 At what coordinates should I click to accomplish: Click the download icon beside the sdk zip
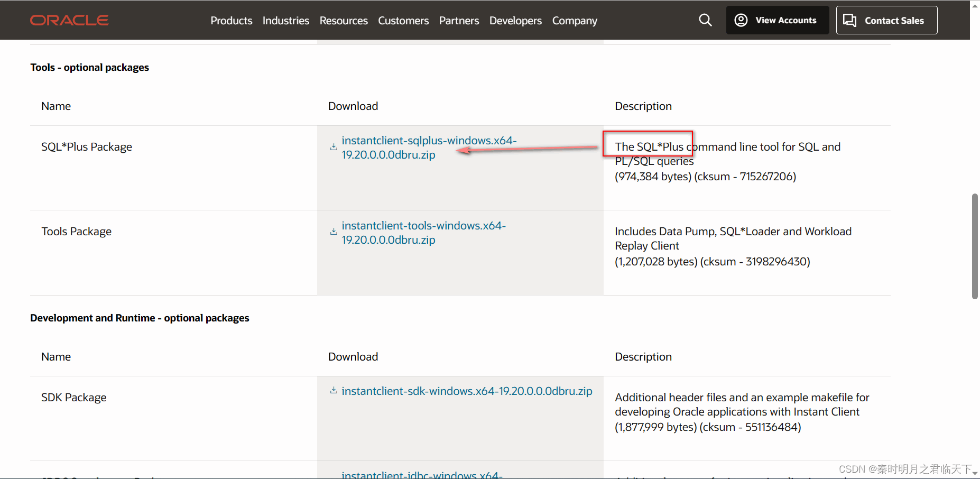tap(334, 391)
